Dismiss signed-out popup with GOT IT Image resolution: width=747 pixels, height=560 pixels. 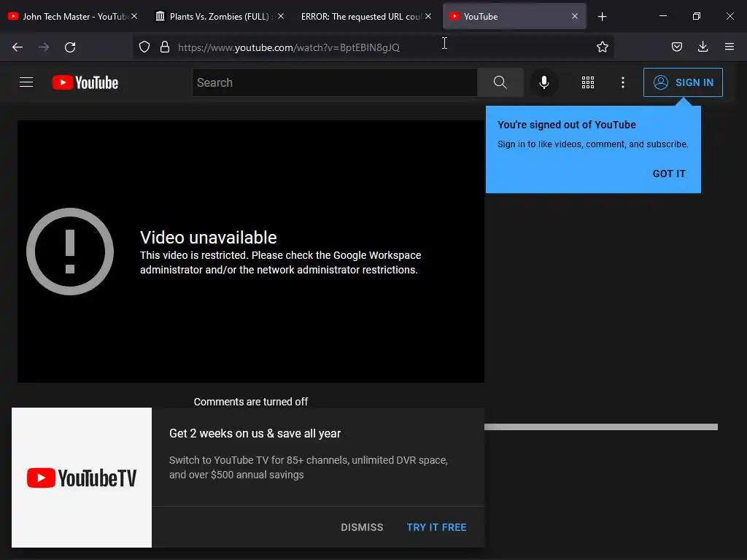tap(669, 174)
